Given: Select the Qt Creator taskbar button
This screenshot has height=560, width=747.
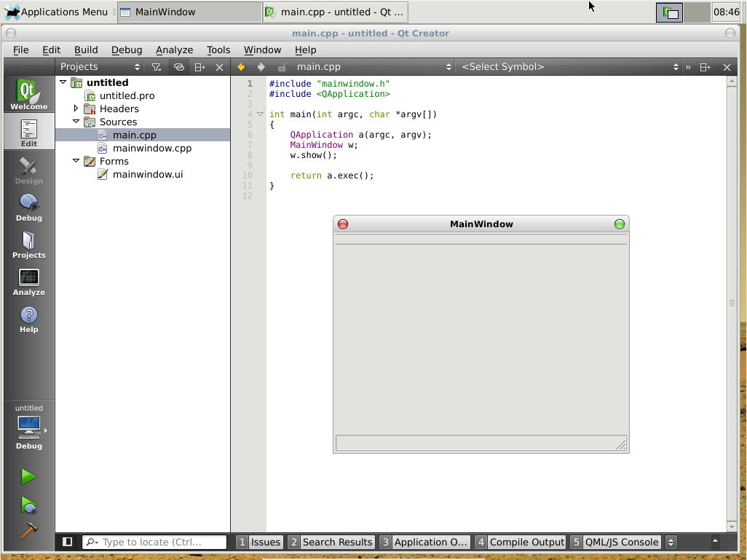Looking at the screenshot, I should pyautogui.click(x=336, y=12).
